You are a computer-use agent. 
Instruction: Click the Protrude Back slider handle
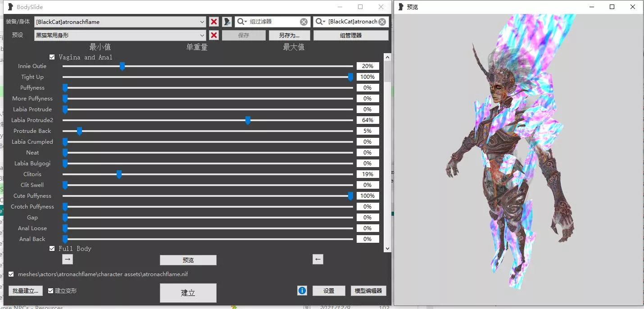pyautogui.click(x=79, y=131)
